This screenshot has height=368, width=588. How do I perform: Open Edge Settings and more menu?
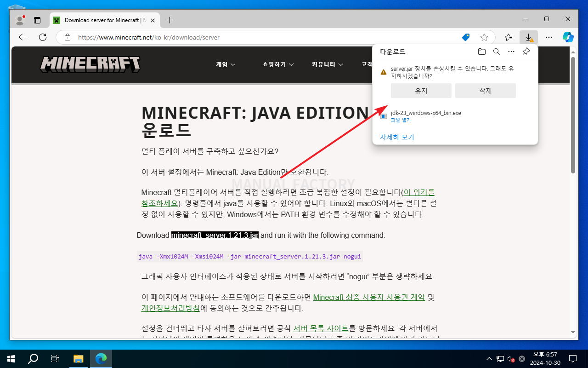click(549, 37)
